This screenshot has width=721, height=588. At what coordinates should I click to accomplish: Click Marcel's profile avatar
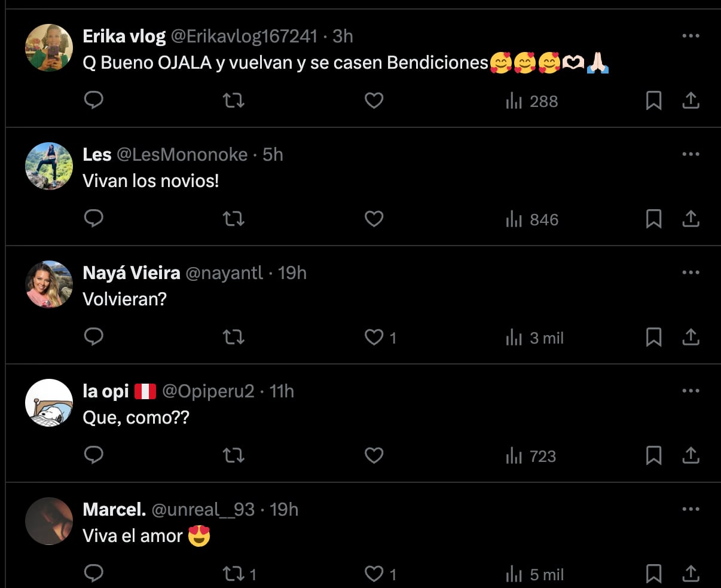[48, 521]
